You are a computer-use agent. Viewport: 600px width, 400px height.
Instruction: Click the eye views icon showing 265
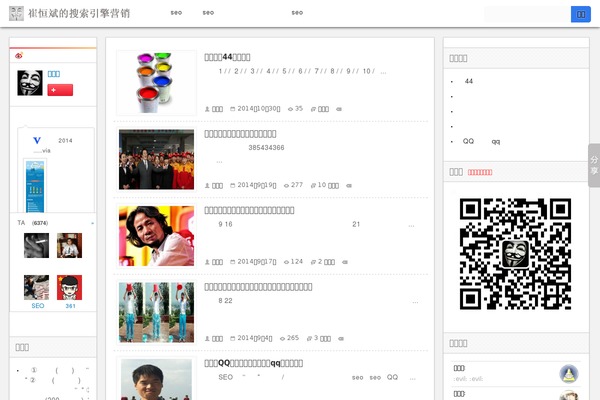[x=282, y=339]
